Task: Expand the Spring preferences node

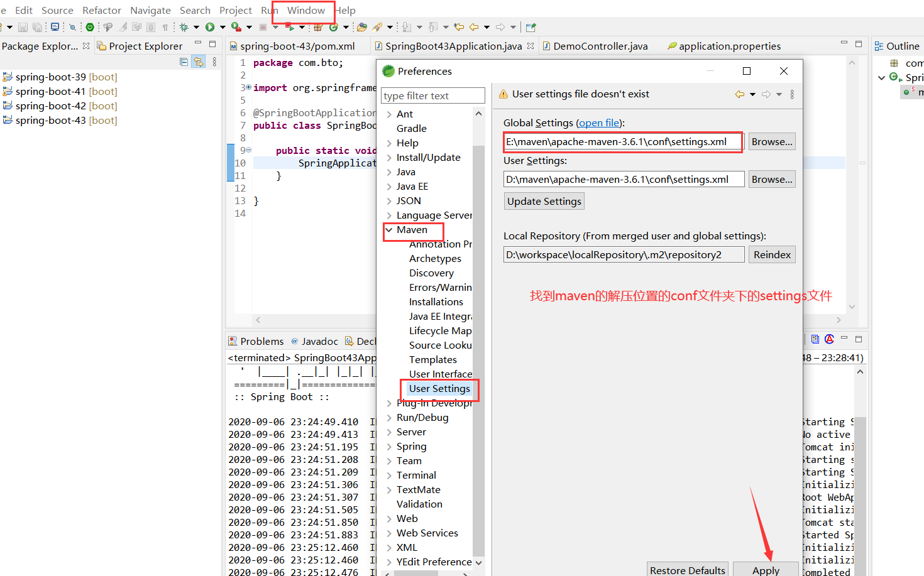Action: pyautogui.click(x=389, y=447)
